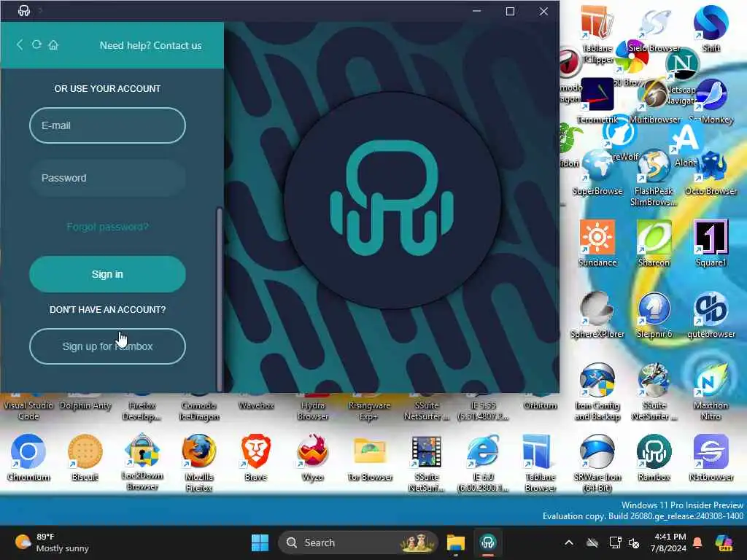Open Windows Start menu
This screenshot has width=747, height=560.
260,542
